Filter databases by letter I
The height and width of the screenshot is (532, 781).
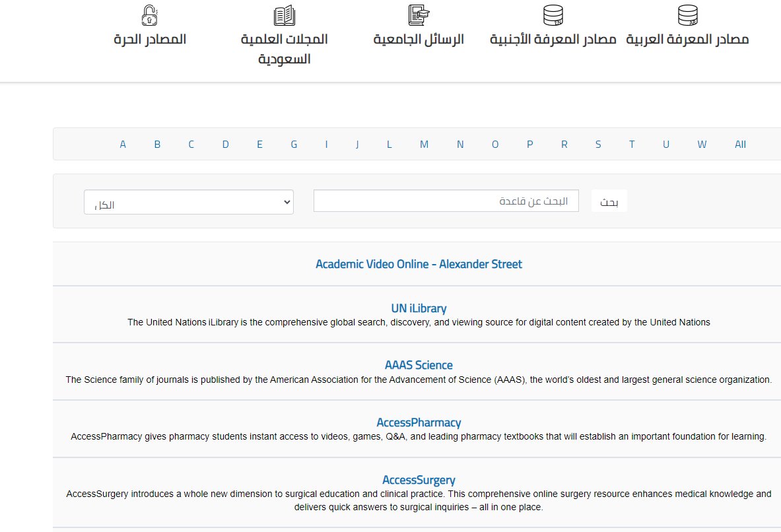point(326,145)
